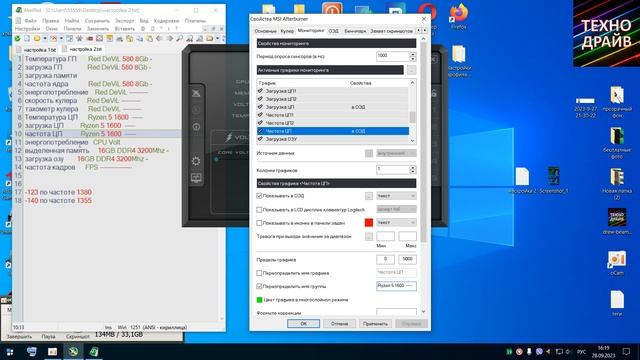Click back arrow icon in AkelPad toolbar
Image resolution: width=640 pixels, height=360 pixels.
pos(160,39)
